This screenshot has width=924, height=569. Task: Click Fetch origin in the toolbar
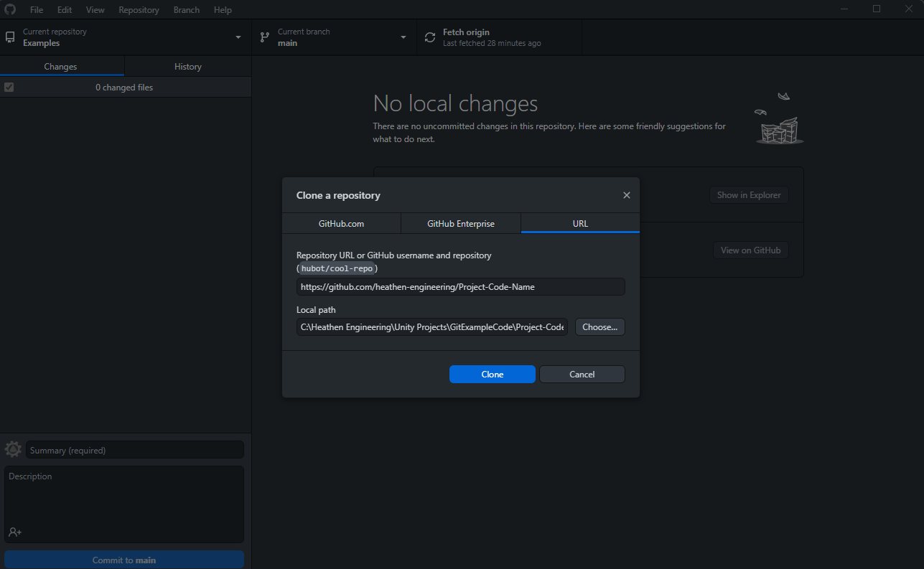click(x=499, y=37)
